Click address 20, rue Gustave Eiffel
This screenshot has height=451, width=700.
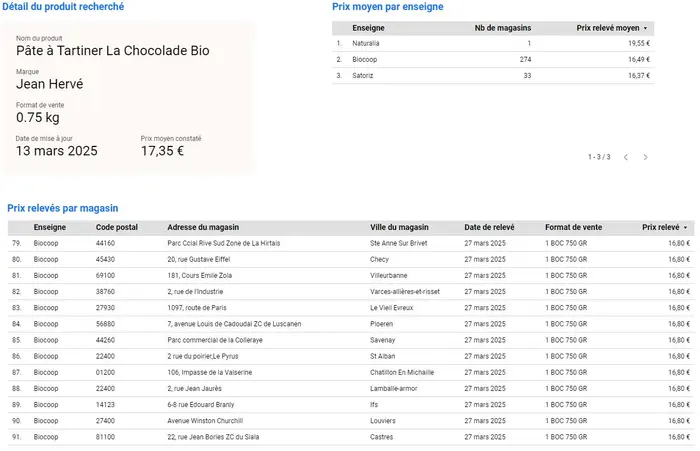tap(199, 259)
